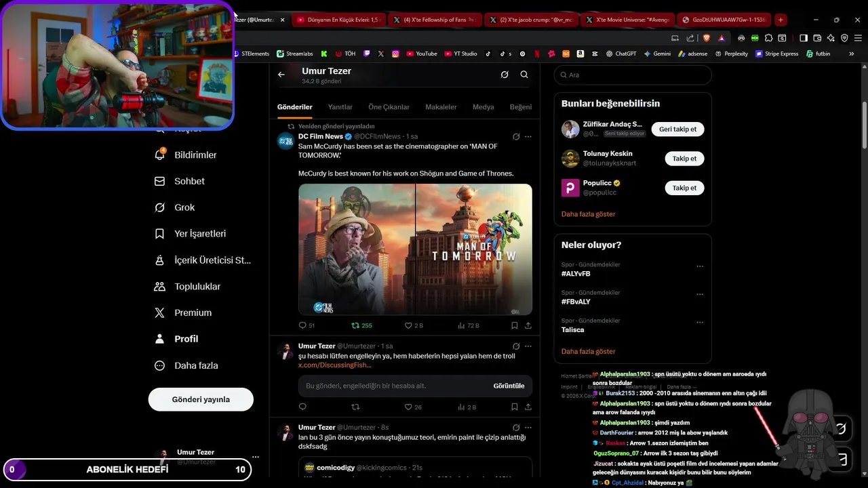This screenshot has height=488, width=868.
Task: Follow Populicc with Takip et
Action: [x=684, y=188]
